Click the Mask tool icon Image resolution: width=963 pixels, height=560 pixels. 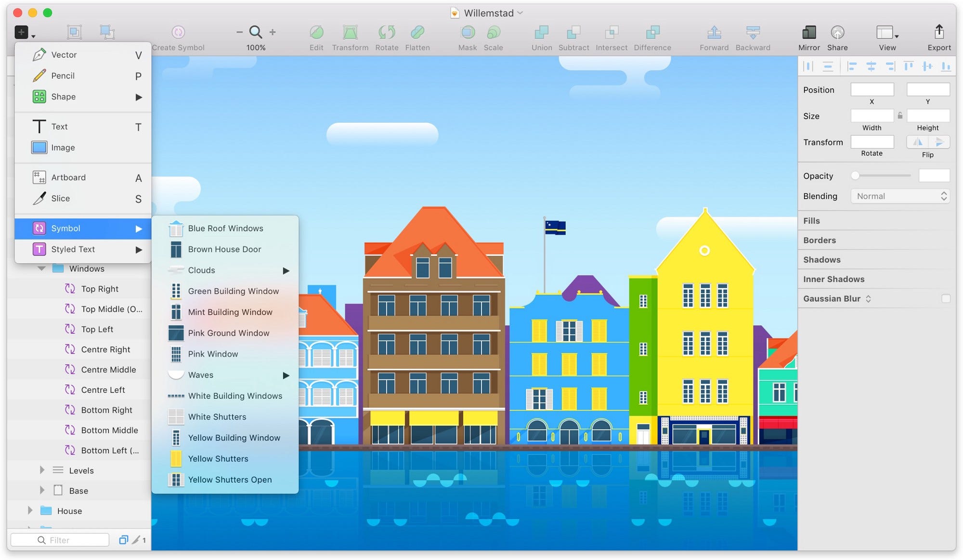[468, 32]
